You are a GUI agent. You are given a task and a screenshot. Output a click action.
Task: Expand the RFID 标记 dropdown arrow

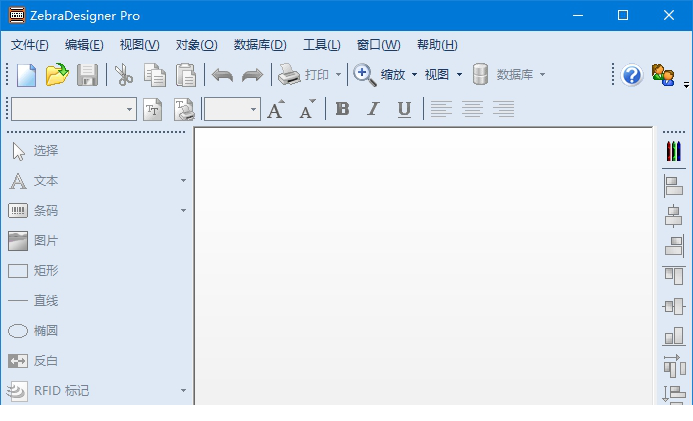[x=183, y=391]
